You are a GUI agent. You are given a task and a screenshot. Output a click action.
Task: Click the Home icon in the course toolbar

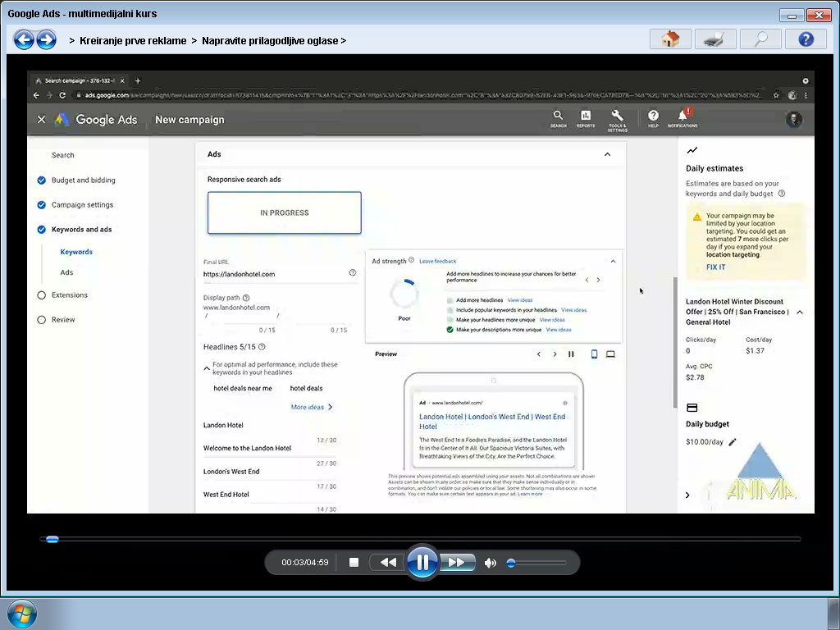click(x=670, y=39)
